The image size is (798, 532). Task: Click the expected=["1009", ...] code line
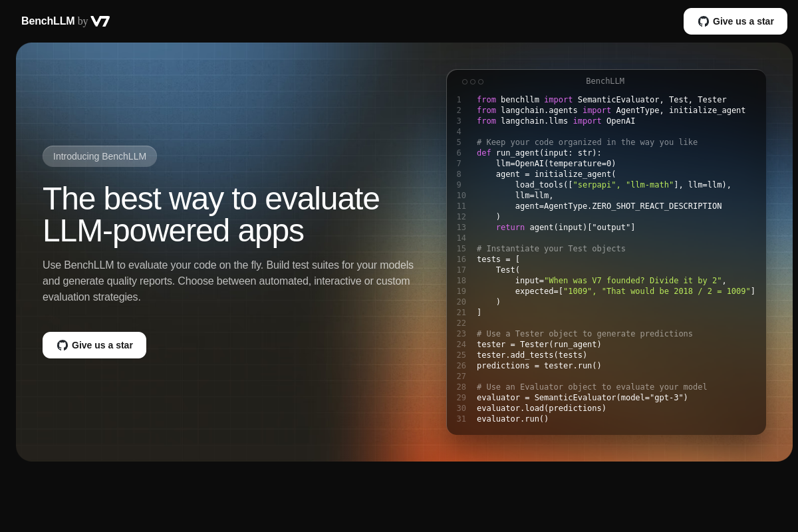[635, 291]
